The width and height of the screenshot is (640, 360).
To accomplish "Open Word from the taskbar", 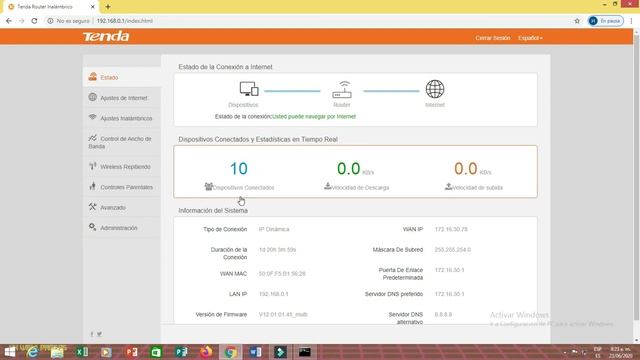I will [x=256, y=352].
